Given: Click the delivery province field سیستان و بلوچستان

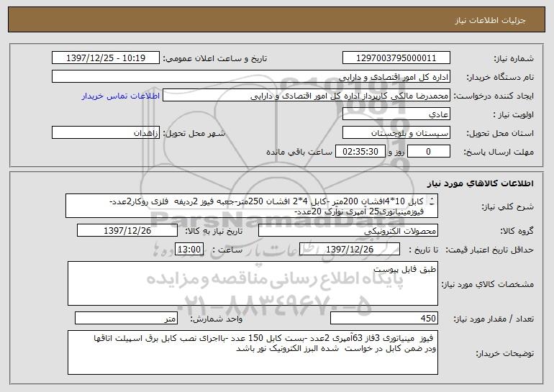Looking at the screenshot, I should 396,133.
